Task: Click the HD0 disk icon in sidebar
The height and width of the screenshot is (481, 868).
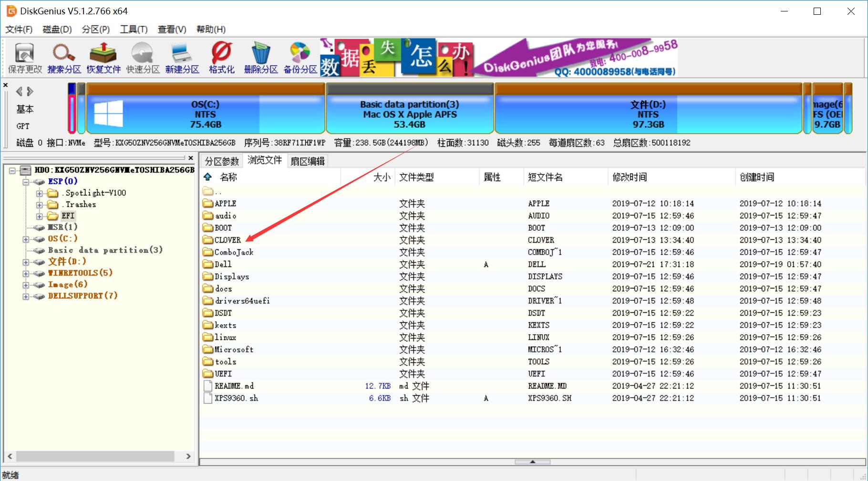Action: tap(25, 170)
